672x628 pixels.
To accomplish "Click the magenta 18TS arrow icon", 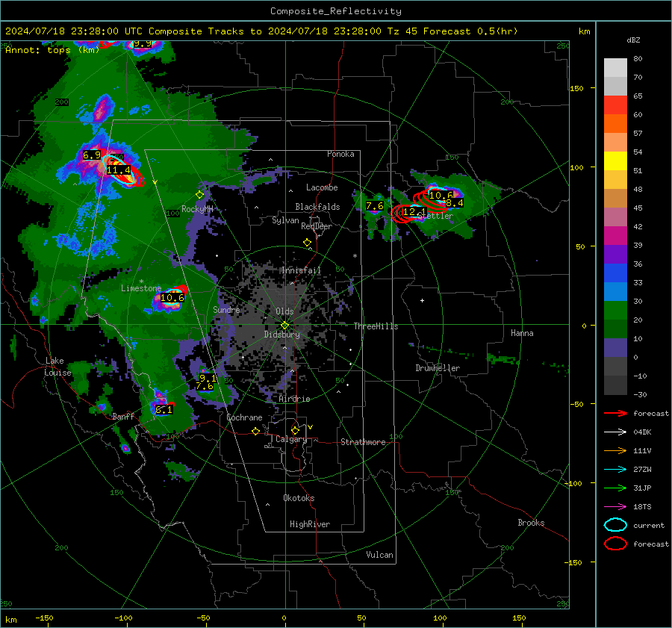I will [615, 507].
